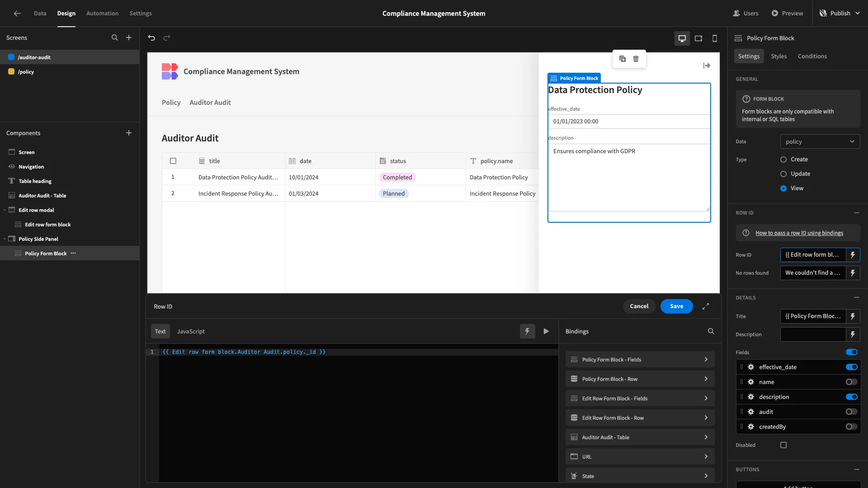The height and width of the screenshot is (488, 868).
Task: Open the Automation tab
Action: 102,14
